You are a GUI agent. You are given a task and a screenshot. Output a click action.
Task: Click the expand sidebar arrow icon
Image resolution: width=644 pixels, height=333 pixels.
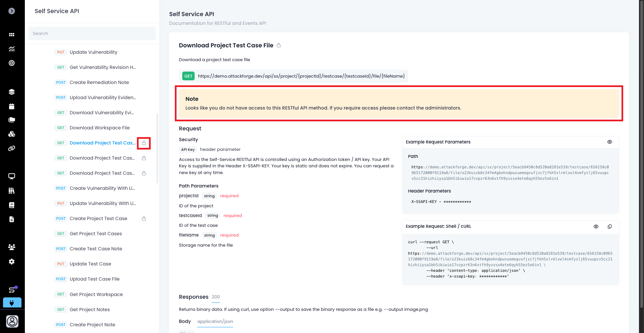point(12,11)
